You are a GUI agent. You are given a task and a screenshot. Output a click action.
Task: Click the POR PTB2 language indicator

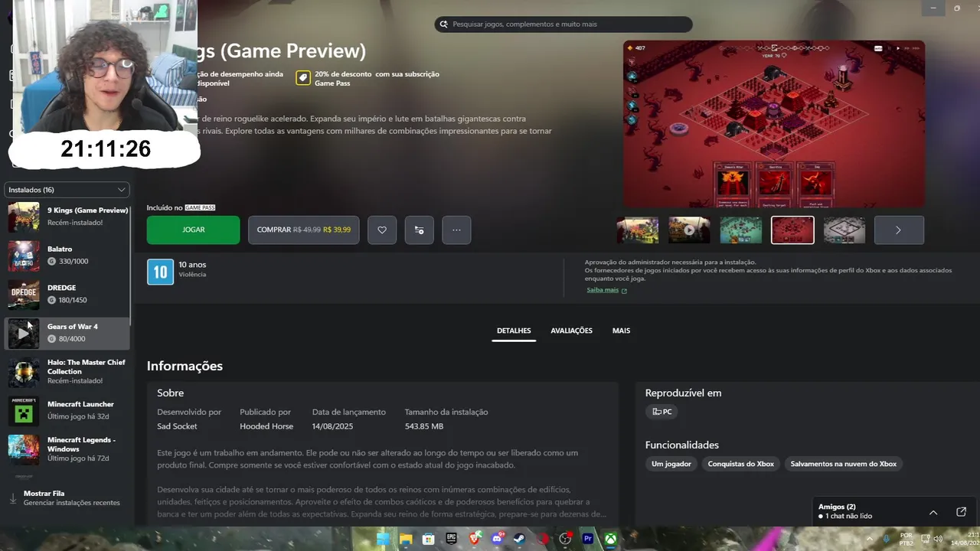pos(906,539)
